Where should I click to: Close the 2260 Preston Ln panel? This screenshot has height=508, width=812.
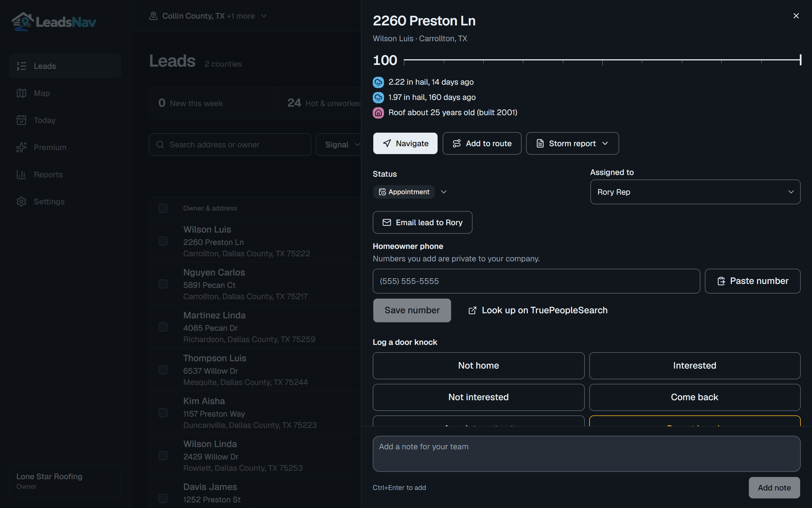point(796,16)
